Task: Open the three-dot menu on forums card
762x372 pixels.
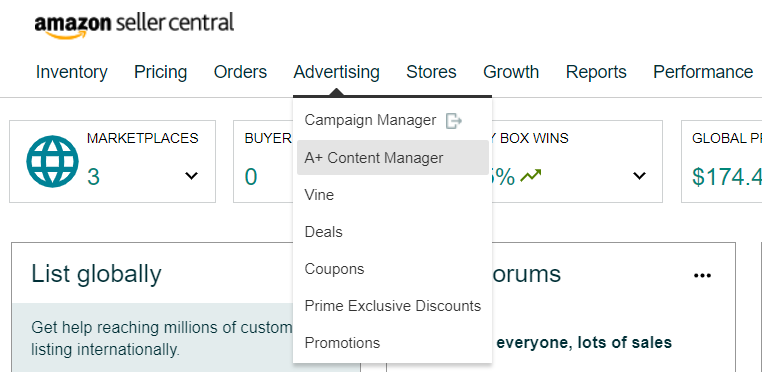Action: coord(702,276)
